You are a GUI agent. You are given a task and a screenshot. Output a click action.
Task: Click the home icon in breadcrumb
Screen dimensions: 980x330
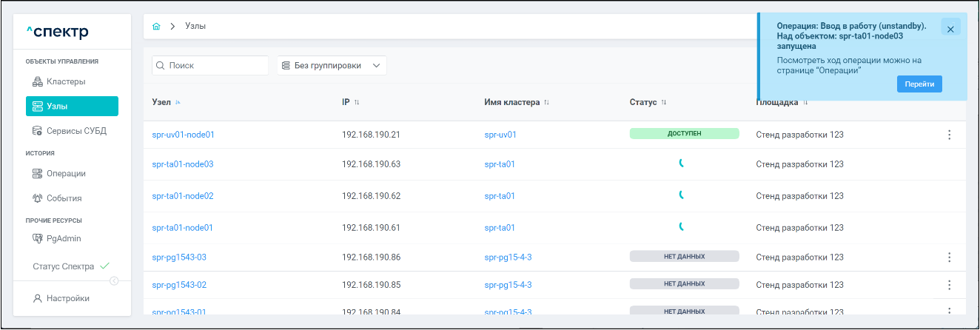click(x=156, y=27)
